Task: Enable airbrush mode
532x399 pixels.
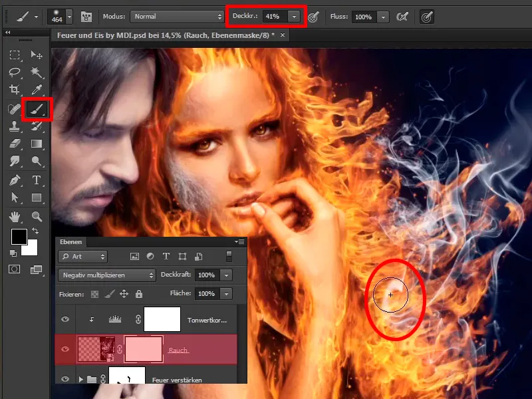Action: [x=402, y=17]
